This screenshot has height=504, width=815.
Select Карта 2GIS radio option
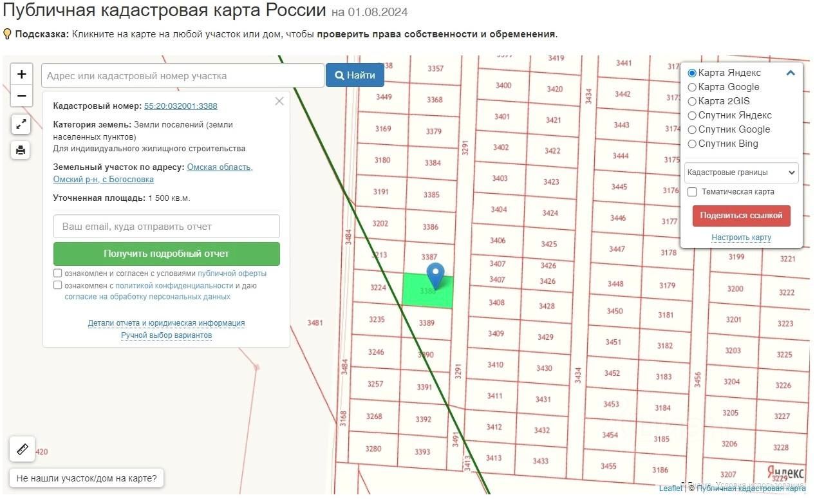point(692,101)
